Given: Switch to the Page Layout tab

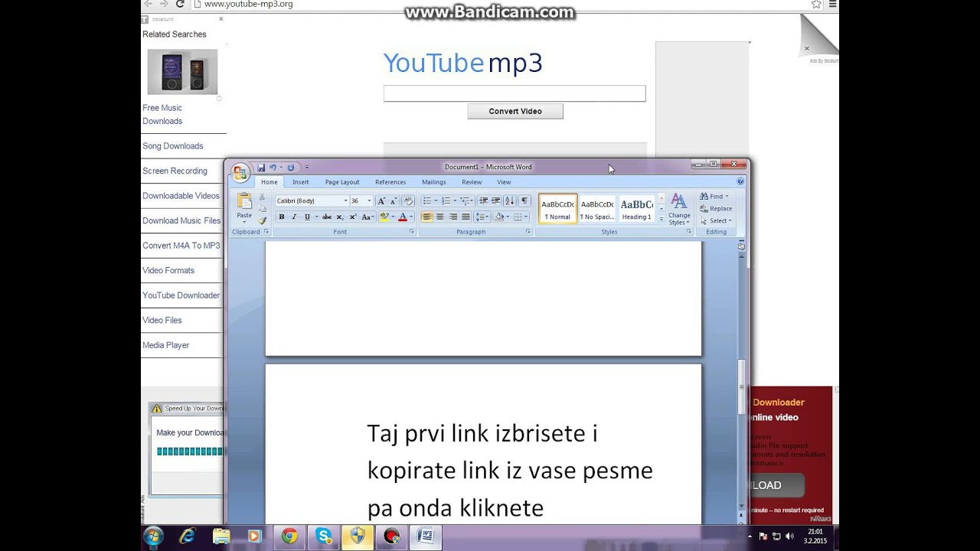Looking at the screenshot, I should (342, 182).
